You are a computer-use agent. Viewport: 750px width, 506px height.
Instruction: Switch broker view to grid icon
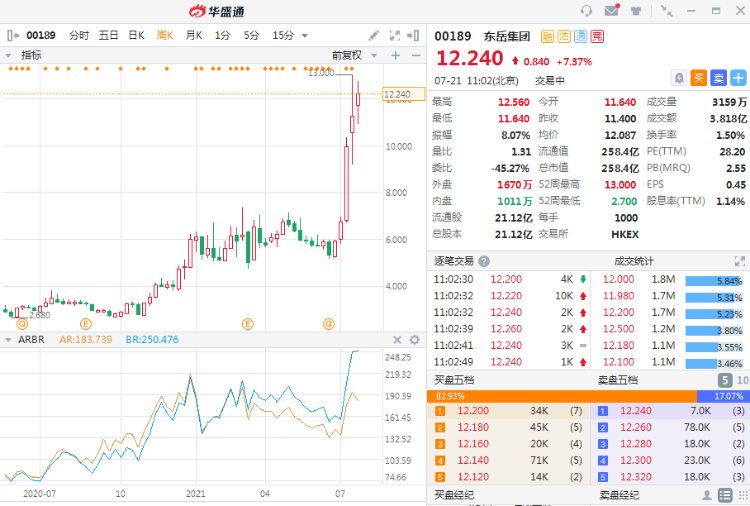pyautogui.click(x=743, y=495)
